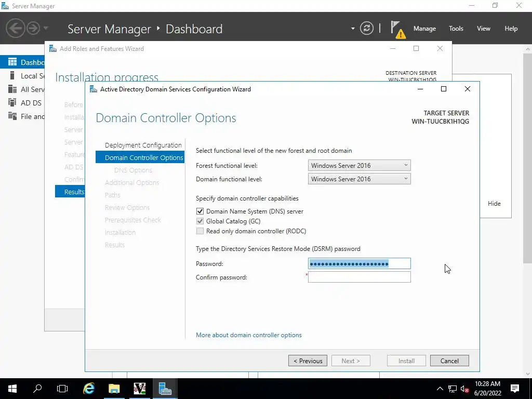Click the Refresh dashboard icon
The width and height of the screenshot is (532, 399).
pos(366,28)
